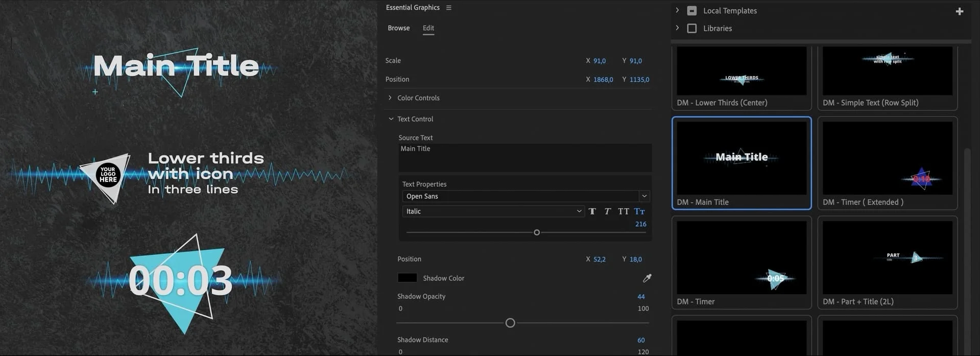Click the font size value 216
The width and height of the screenshot is (980, 356).
[x=641, y=224]
